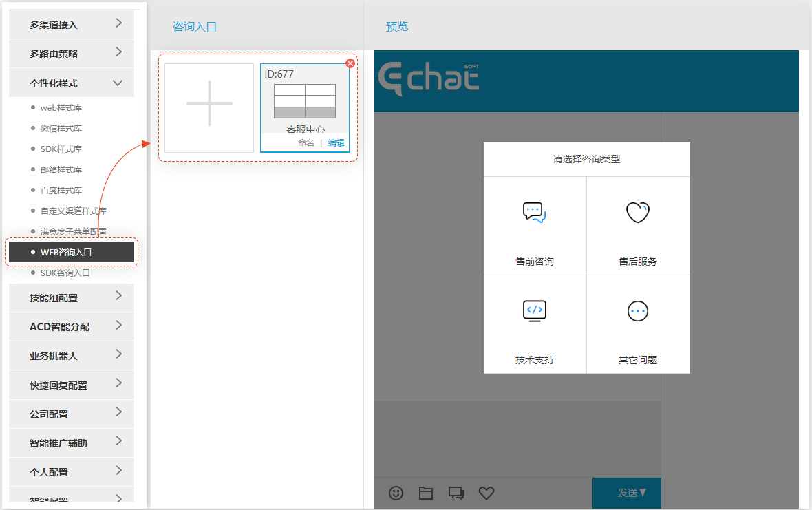The width and height of the screenshot is (812, 510).
Task: Click the folder file upload icon
Action: [426, 493]
